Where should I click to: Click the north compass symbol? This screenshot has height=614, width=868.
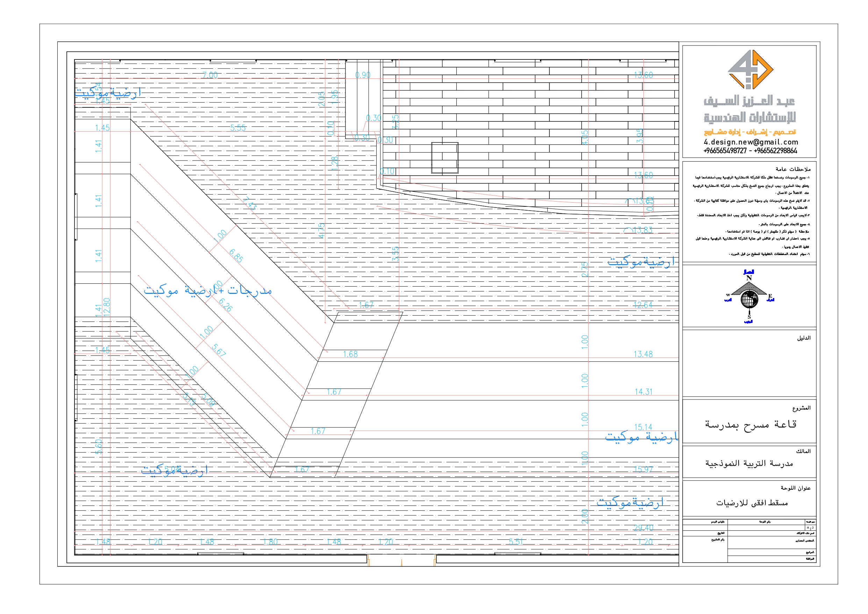749,297
